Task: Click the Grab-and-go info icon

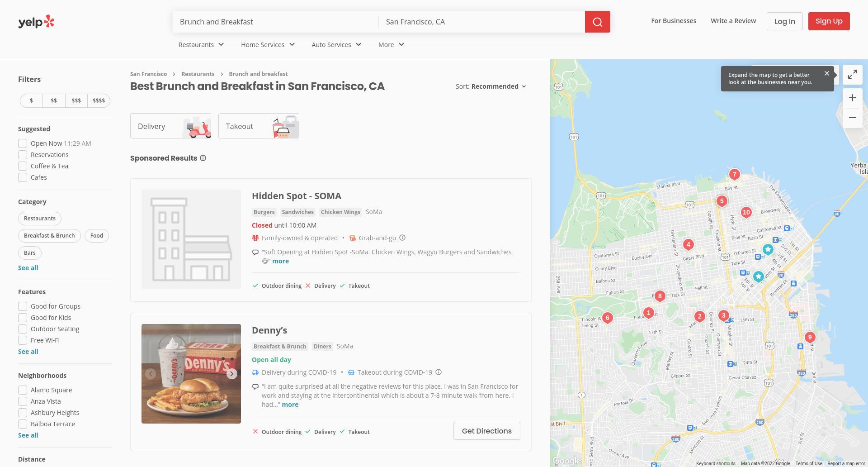Action: [x=402, y=238]
